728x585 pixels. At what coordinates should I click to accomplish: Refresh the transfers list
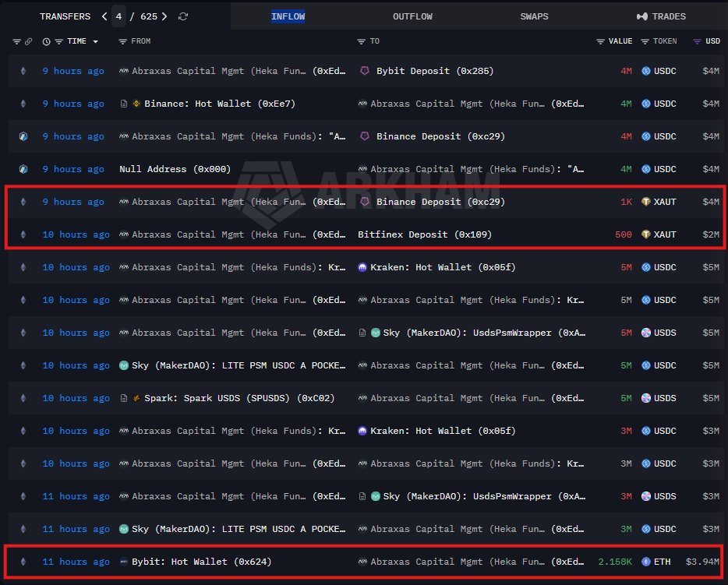click(x=183, y=16)
